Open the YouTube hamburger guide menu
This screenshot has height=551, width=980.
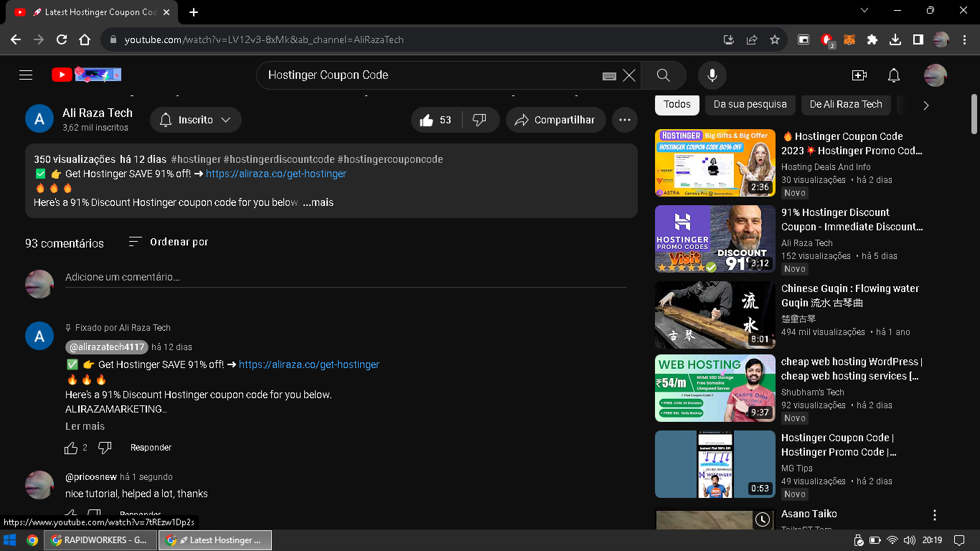(26, 75)
